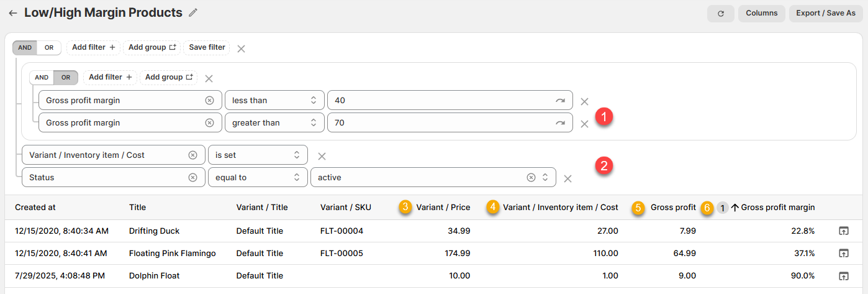Sort by the Gross profit margin column header
Viewport: 868px width, 294px height.
tap(777, 208)
